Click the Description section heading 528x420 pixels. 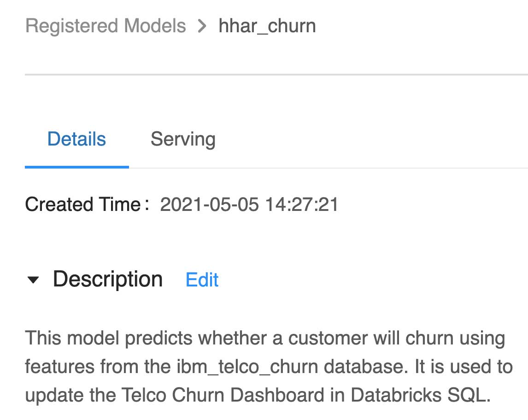[107, 279]
